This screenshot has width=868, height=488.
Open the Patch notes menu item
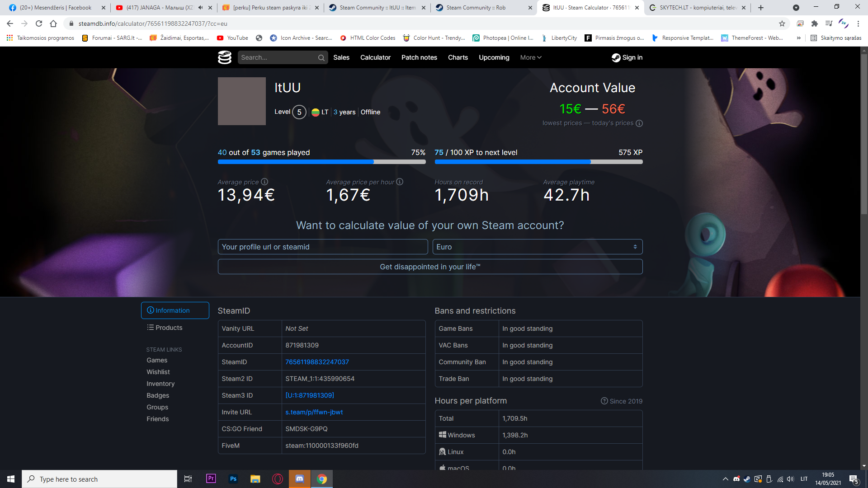point(419,57)
